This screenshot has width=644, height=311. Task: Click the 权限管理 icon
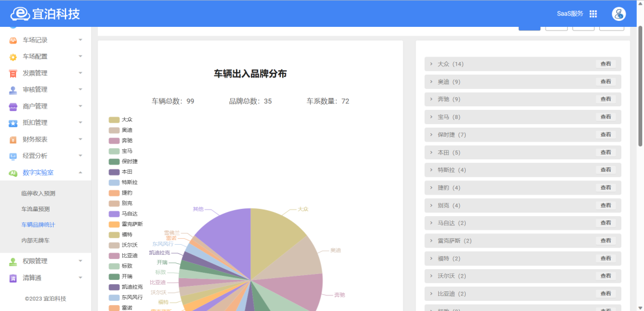[13, 261]
